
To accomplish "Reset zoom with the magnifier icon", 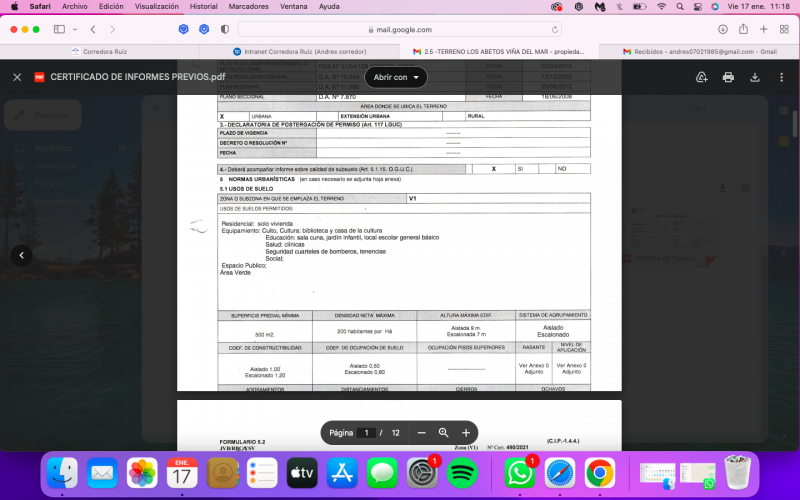I will (x=443, y=433).
